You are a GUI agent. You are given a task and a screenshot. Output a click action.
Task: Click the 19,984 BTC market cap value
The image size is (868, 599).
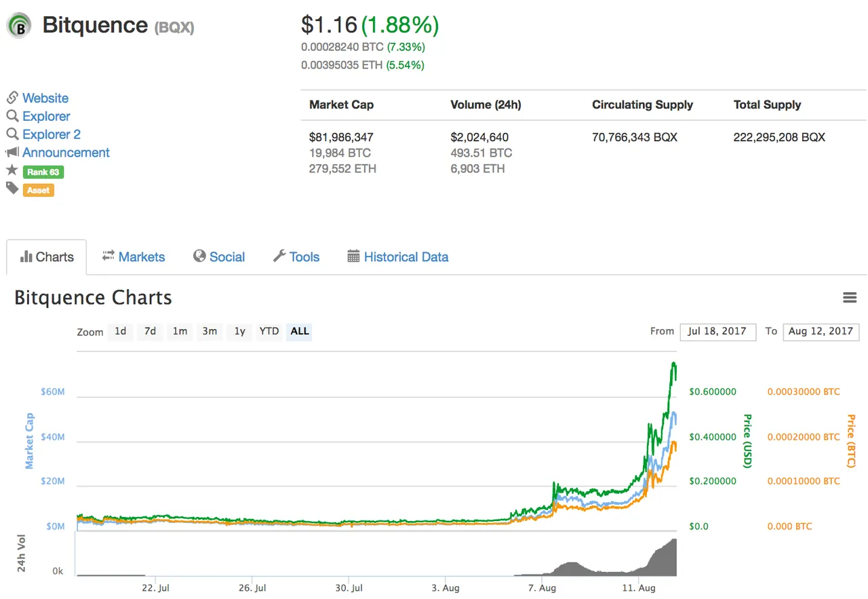[x=340, y=153]
